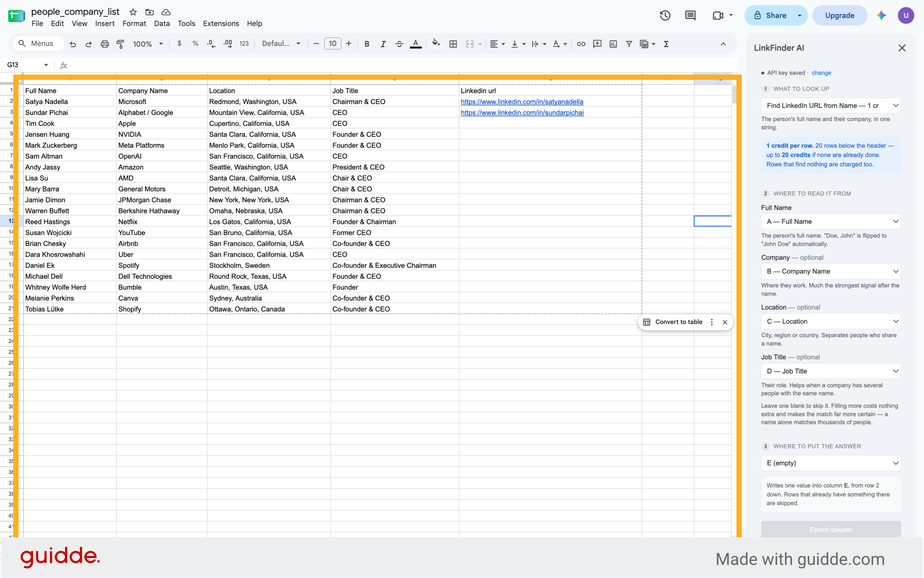The image size is (924, 578).
Task: Open the Gemini sparkle assistant
Action: [882, 15]
